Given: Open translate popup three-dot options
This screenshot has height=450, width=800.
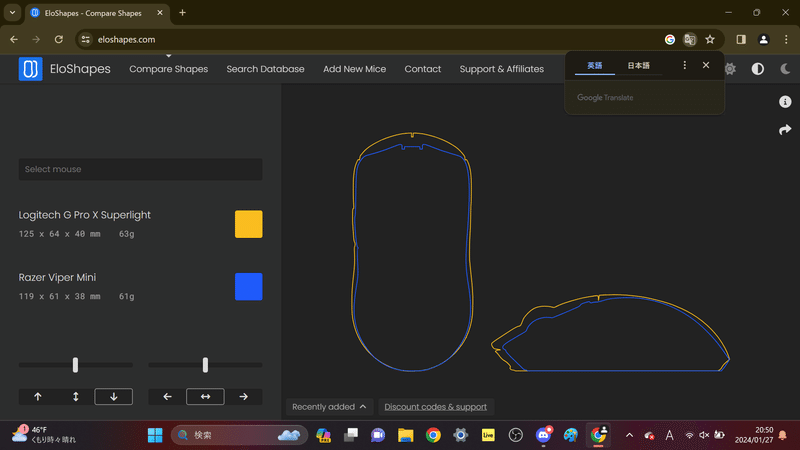Looking at the screenshot, I should point(685,65).
